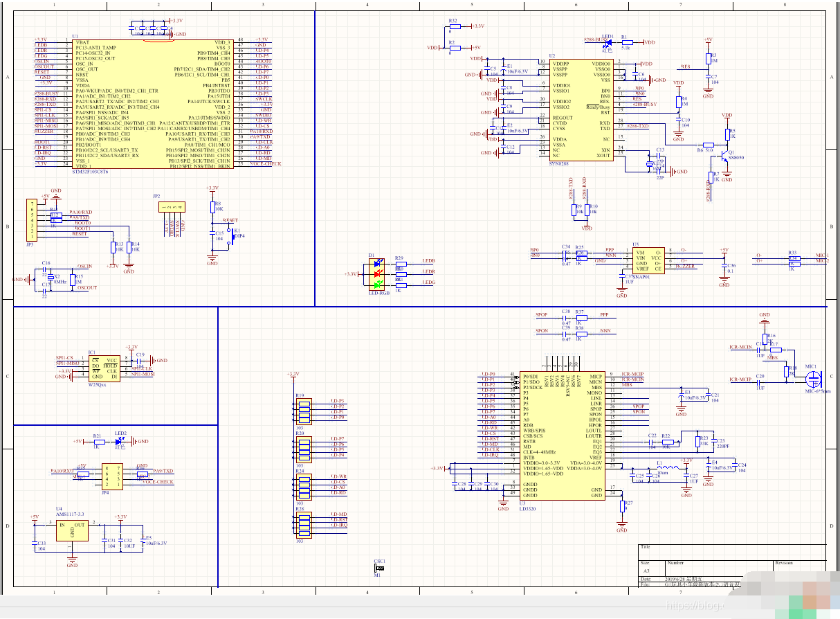Select the JP3 seven-pin header connector
Screen dimensions: 840x619
[x=30, y=220]
